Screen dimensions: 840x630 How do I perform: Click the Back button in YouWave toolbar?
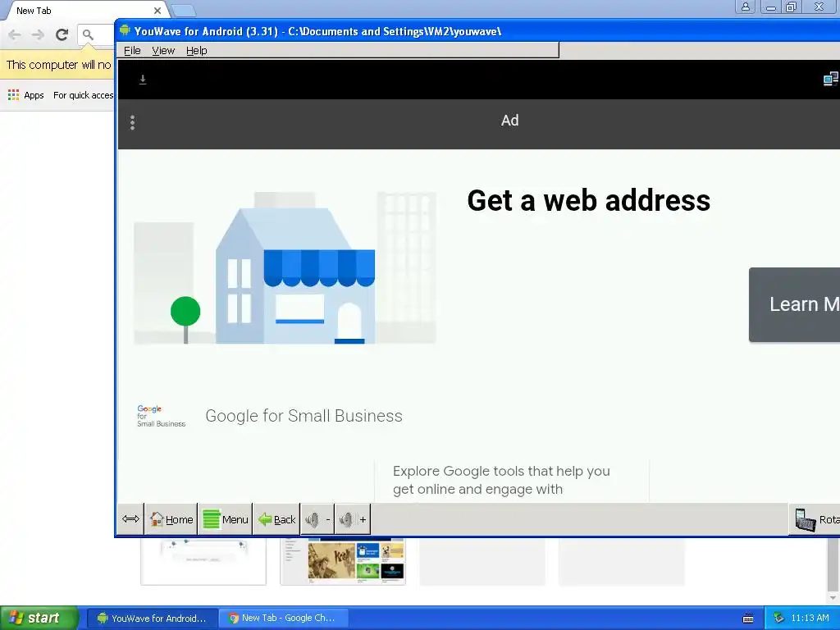(x=276, y=519)
